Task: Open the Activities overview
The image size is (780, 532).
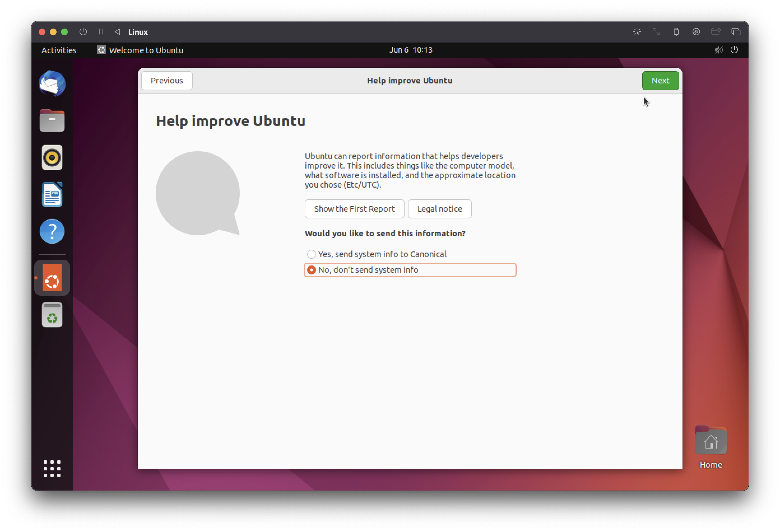Action: click(x=59, y=50)
